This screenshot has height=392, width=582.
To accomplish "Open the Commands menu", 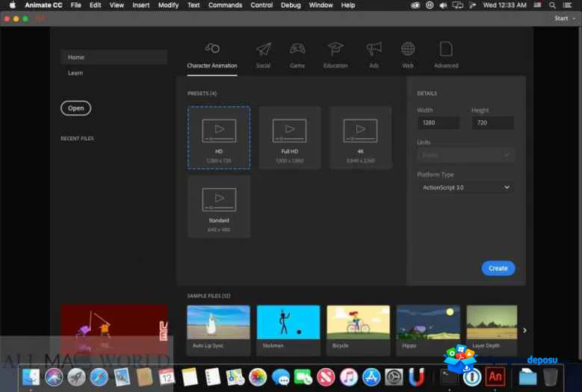I will click(226, 5).
